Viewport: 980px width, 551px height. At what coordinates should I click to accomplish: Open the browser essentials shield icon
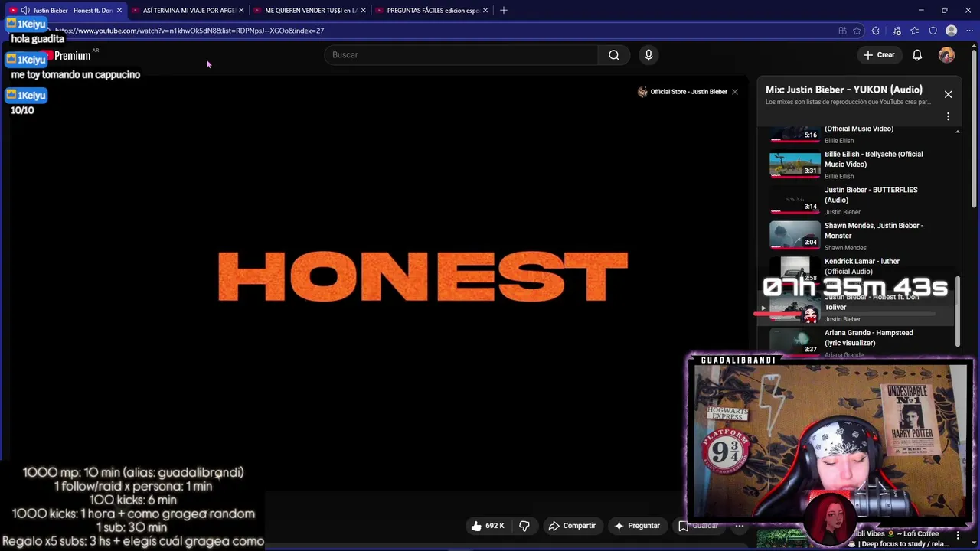(933, 31)
